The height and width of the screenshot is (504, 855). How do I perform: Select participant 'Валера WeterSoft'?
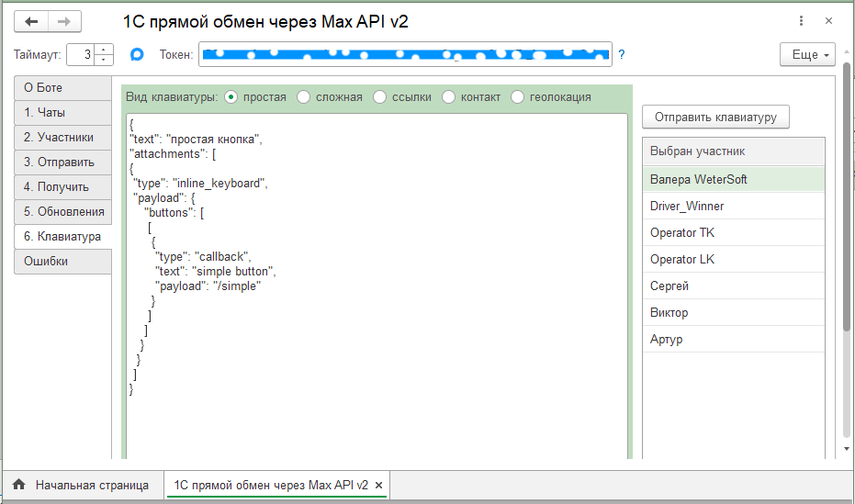tap(734, 179)
